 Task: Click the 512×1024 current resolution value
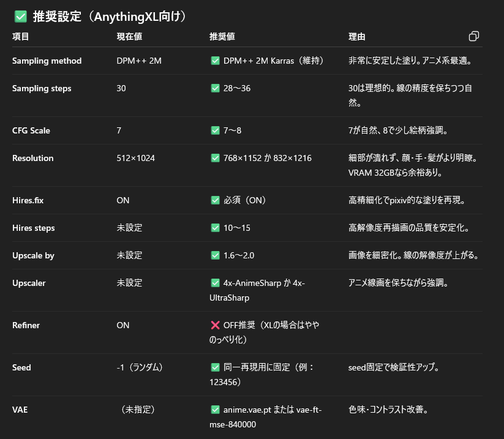point(135,158)
